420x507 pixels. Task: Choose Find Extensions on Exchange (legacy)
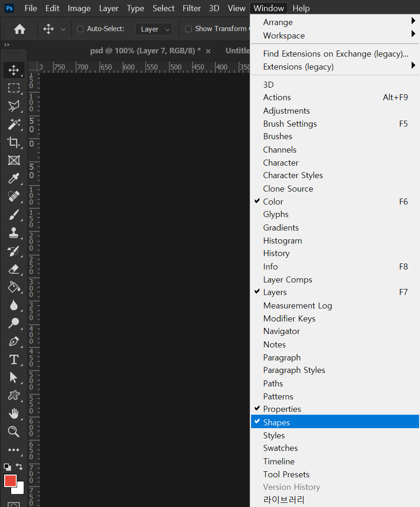tap(335, 54)
